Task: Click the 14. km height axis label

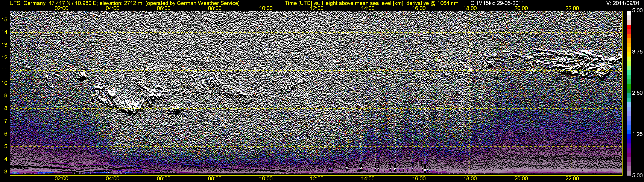Action: [x=5, y=32]
